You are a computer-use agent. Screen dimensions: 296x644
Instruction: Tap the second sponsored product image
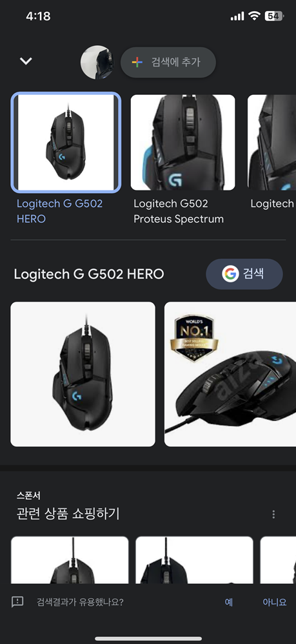(194, 560)
